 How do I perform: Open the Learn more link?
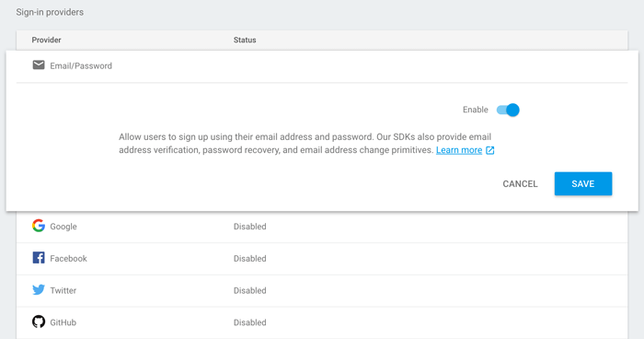click(459, 150)
